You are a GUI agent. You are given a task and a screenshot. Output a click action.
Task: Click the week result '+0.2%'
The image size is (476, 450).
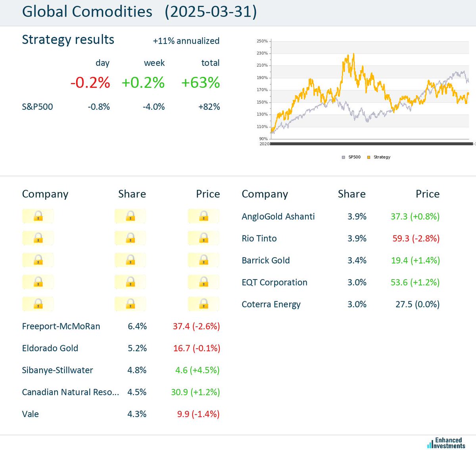143,82
